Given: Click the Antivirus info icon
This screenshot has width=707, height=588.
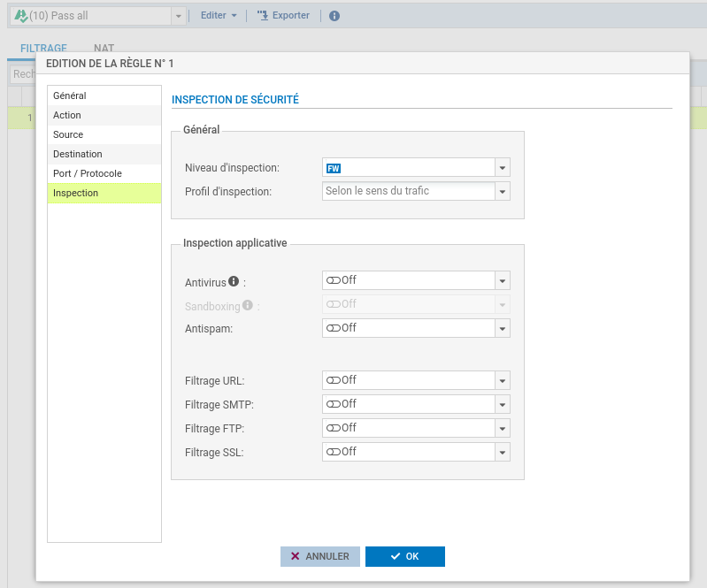Looking at the screenshot, I should (234, 281).
